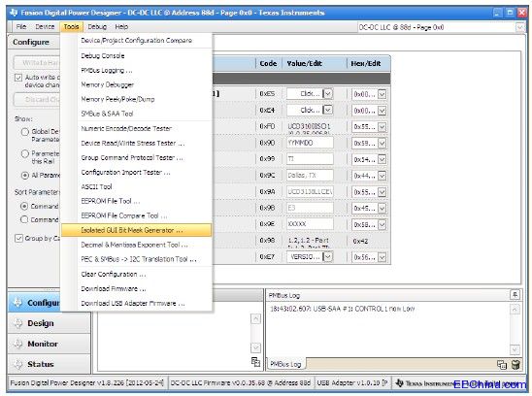
Task: Switch to the Configure section
Action: point(35,303)
